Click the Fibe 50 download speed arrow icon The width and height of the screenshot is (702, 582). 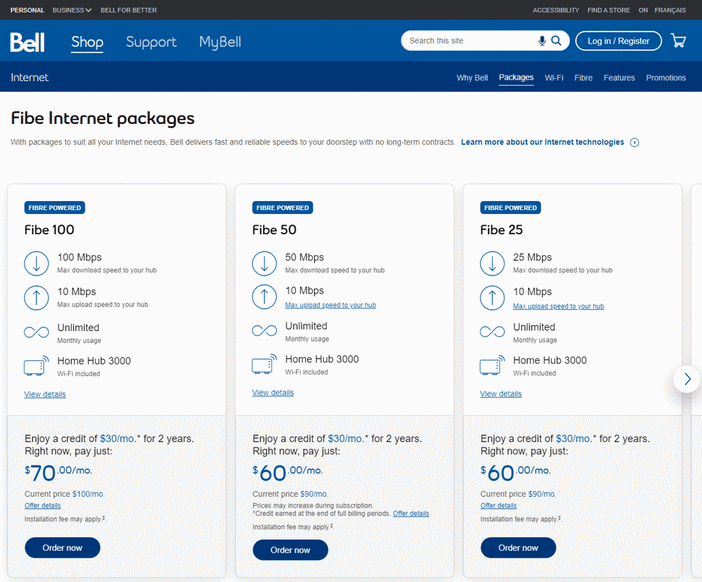pos(264,263)
